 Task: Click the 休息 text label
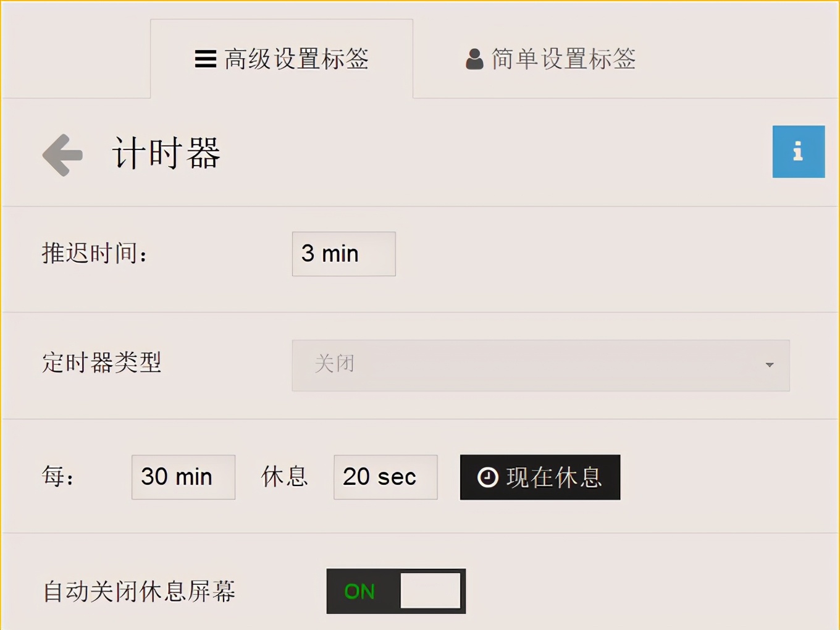click(x=283, y=476)
